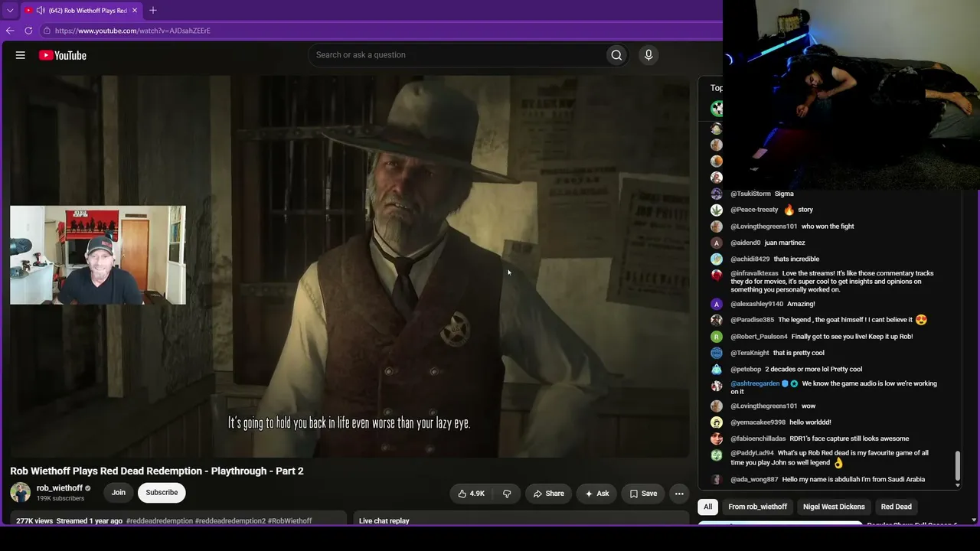Select the All filter chip

(x=708, y=507)
